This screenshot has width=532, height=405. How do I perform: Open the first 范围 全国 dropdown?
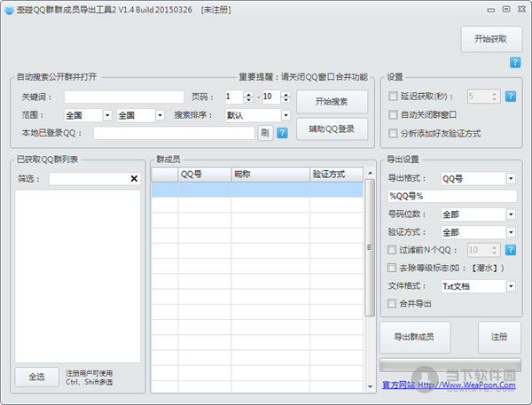pos(107,115)
